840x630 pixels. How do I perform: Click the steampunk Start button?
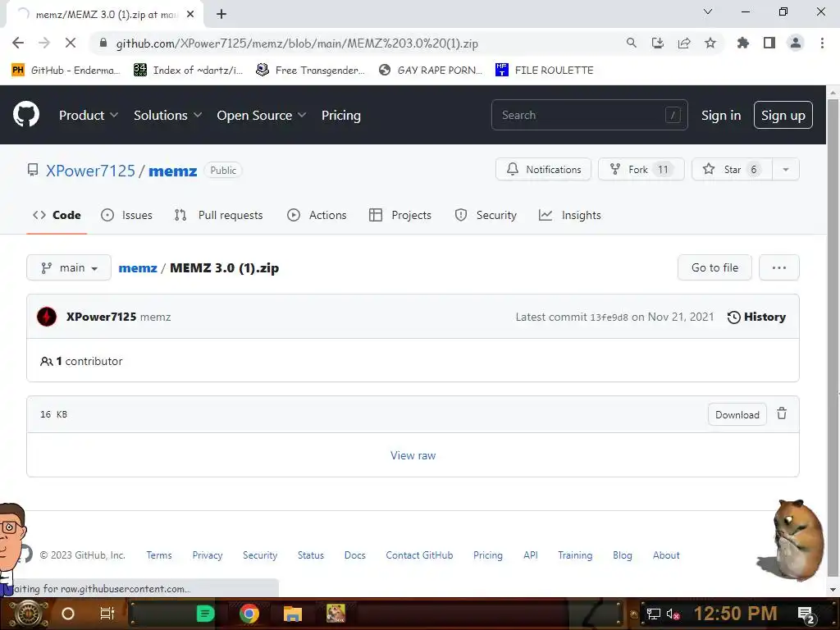(29, 614)
